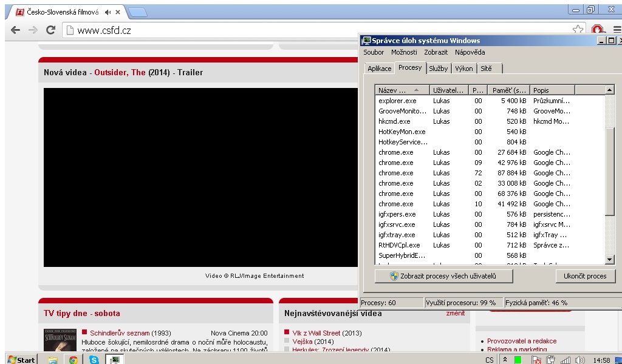Click the process list scrollbar thumb
This screenshot has height=364, width=622.
click(610, 171)
